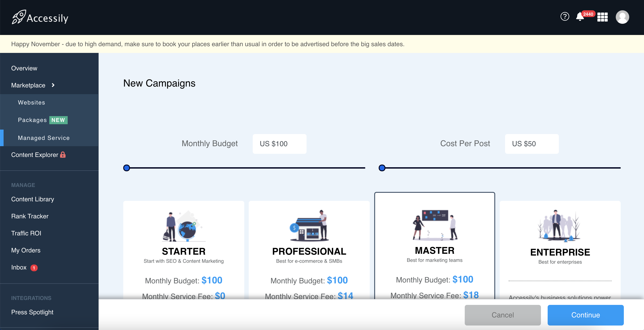Click Professional's $14 monthly service fee
Viewport: 644px width, 330px height.
coord(345,296)
